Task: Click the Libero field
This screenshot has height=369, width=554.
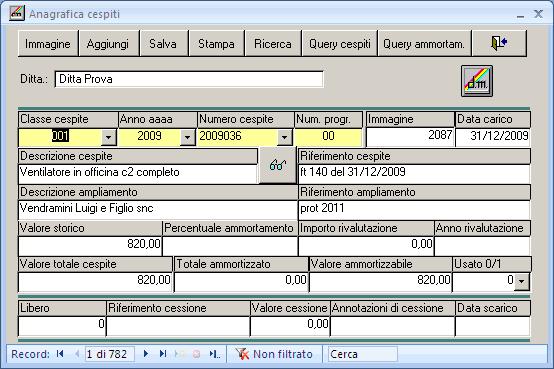Action: click(x=62, y=326)
